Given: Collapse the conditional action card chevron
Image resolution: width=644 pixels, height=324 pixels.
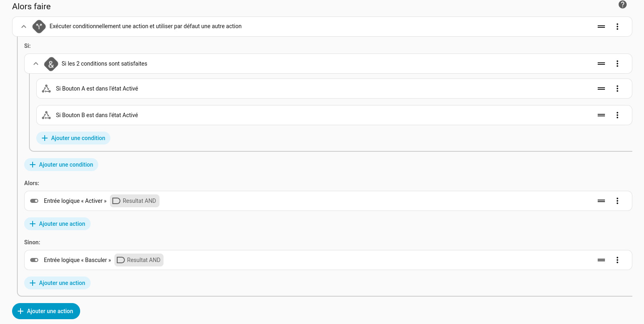Looking at the screenshot, I should click(24, 27).
